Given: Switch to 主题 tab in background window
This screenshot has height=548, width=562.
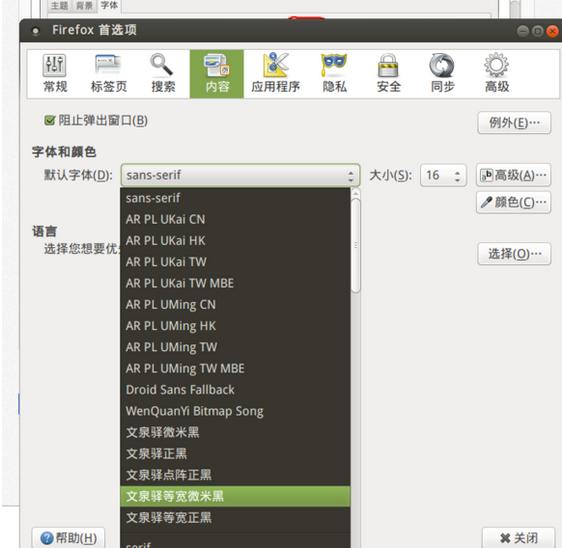Looking at the screenshot, I should [x=59, y=5].
